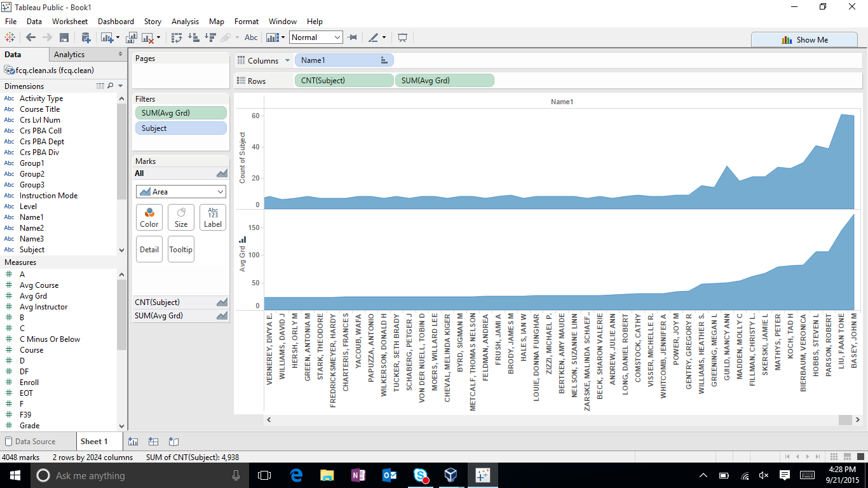Click the Tooltip button in Marks card
The width and height of the screenshot is (868, 488).
[x=181, y=249]
